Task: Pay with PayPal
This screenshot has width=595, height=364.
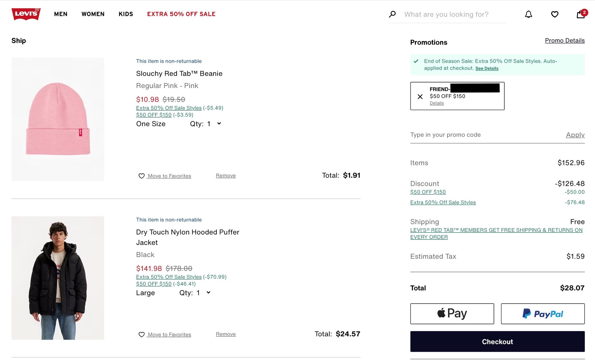Action: 543,313
